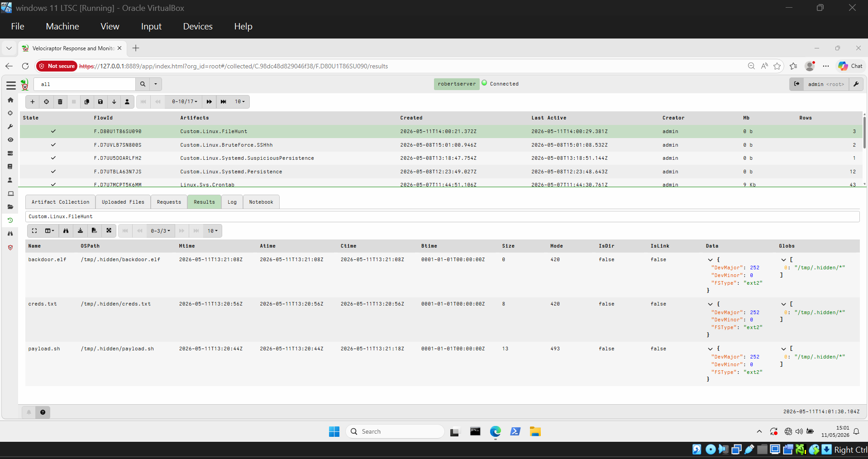The width and height of the screenshot is (868, 459).
Task: Click the robertserver client button
Action: 457,84
